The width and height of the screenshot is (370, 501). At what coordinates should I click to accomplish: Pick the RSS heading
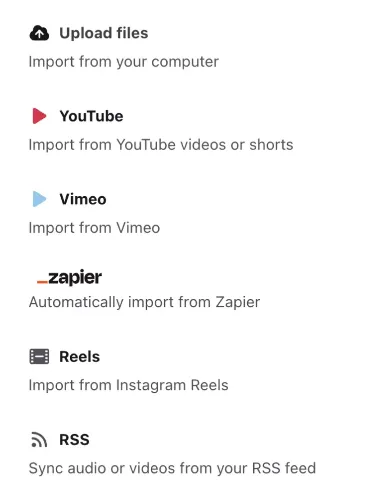(74, 440)
